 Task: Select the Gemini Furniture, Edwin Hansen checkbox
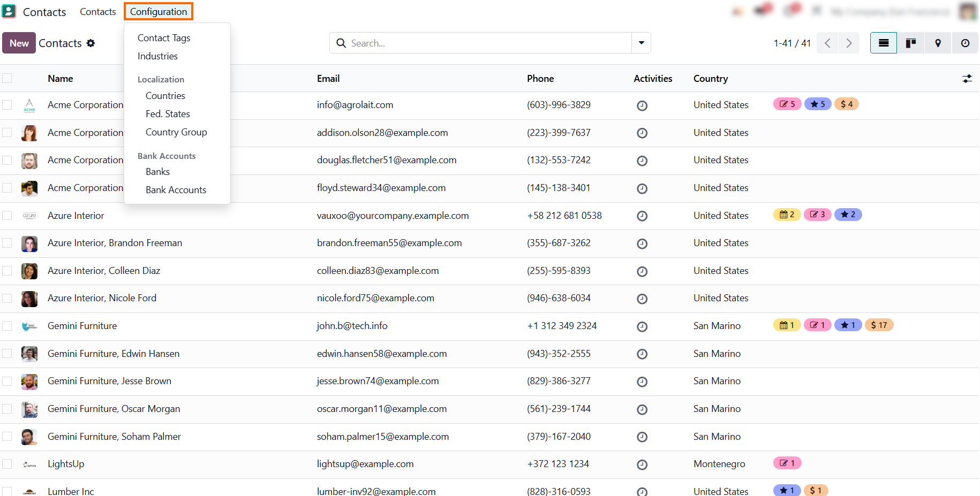tap(7, 354)
